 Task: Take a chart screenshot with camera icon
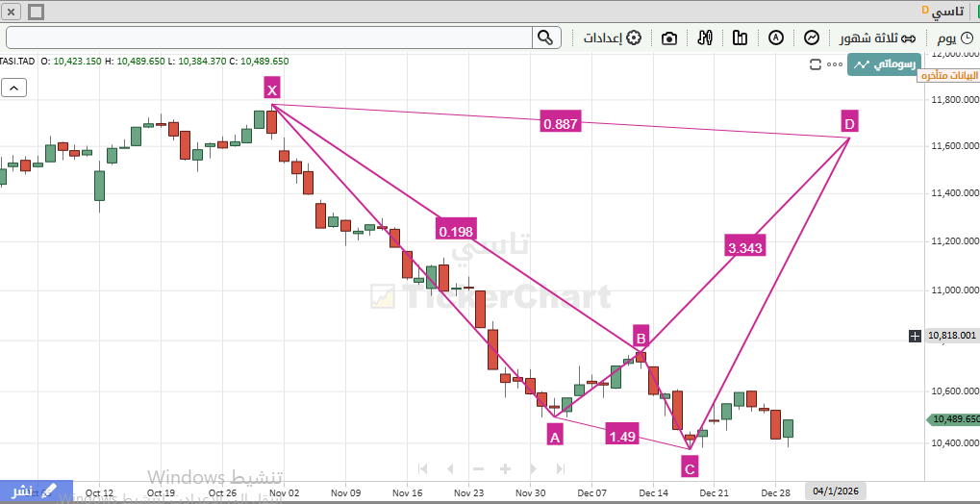click(x=669, y=38)
